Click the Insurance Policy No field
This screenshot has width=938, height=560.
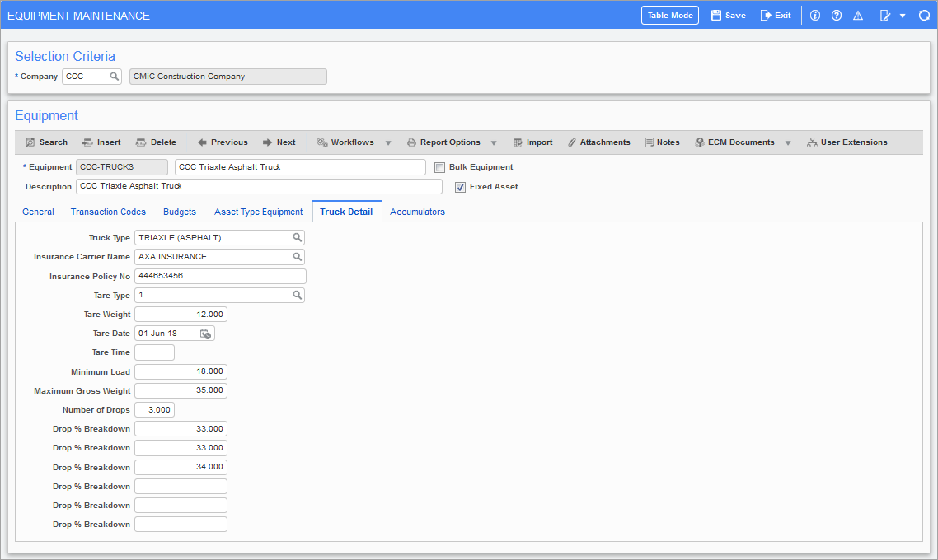(x=220, y=276)
